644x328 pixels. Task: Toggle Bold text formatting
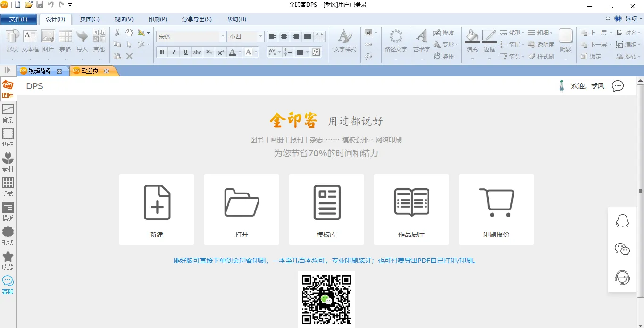(162, 52)
